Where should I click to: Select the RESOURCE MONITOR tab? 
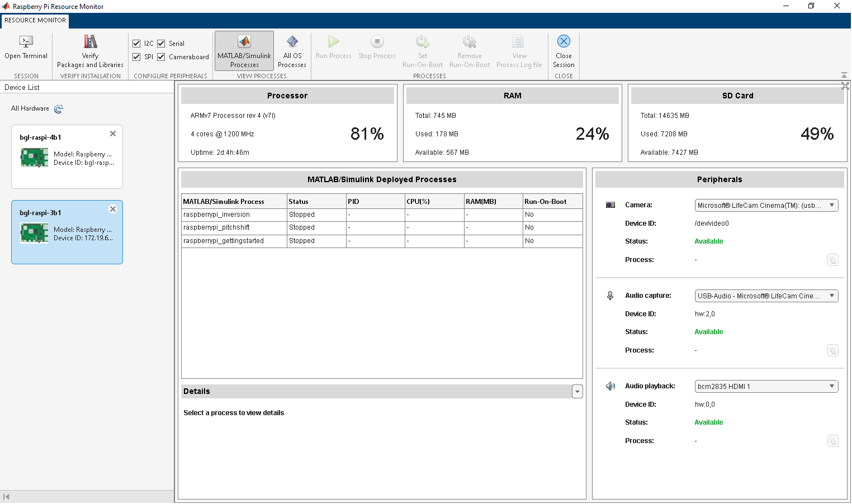(x=35, y=20)
